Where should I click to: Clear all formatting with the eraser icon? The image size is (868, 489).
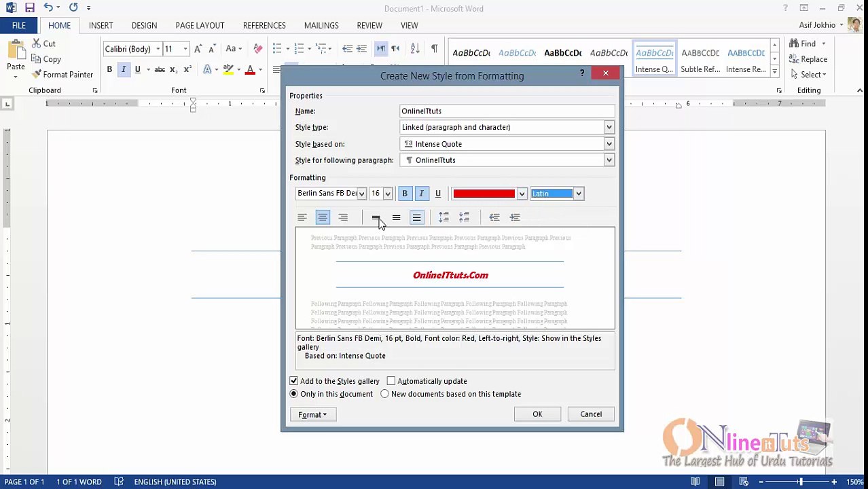257,49
